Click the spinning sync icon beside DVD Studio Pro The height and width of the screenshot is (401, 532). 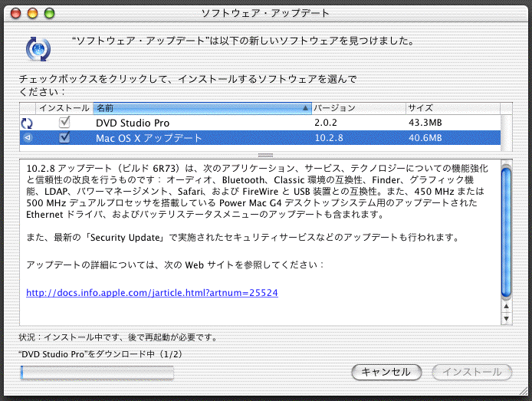point(27,123)
